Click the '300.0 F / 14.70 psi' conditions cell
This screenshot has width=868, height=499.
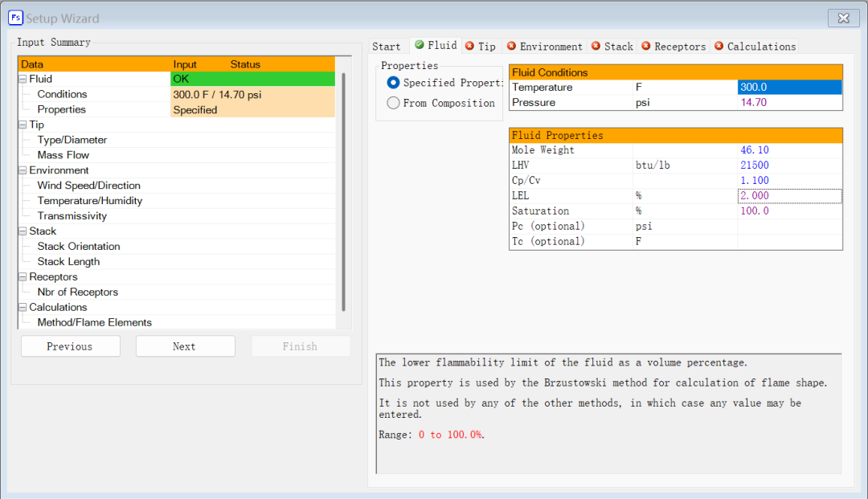point(252,95)
